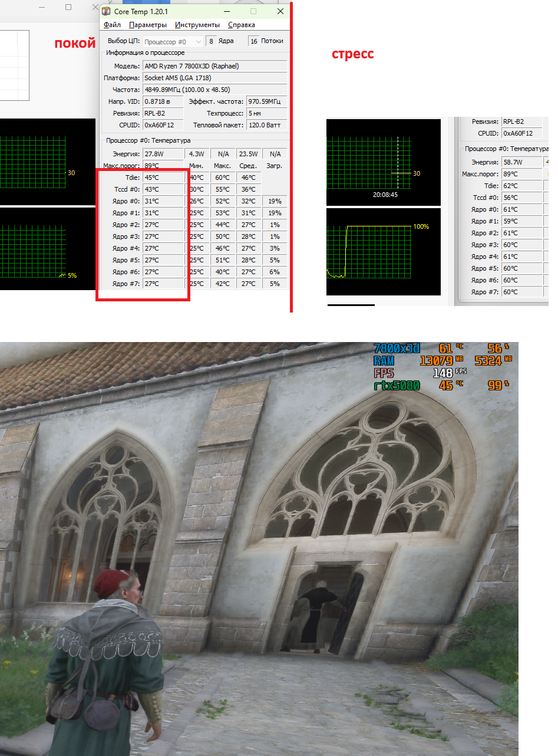Click the FPS counter value 148
Viewport: 558px width, 756px height.
443,373
